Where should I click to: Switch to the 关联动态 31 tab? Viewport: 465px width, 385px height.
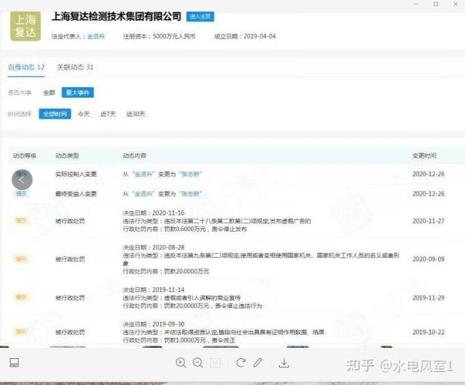click(x=75, y=67)
